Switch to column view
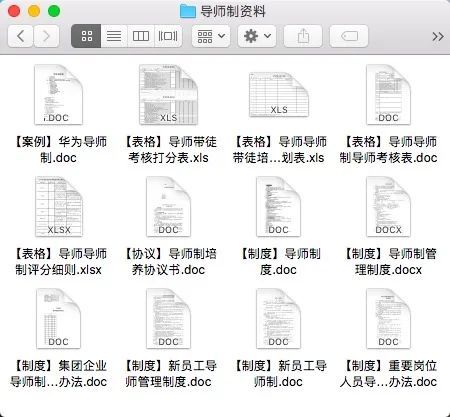 point(141,36)
